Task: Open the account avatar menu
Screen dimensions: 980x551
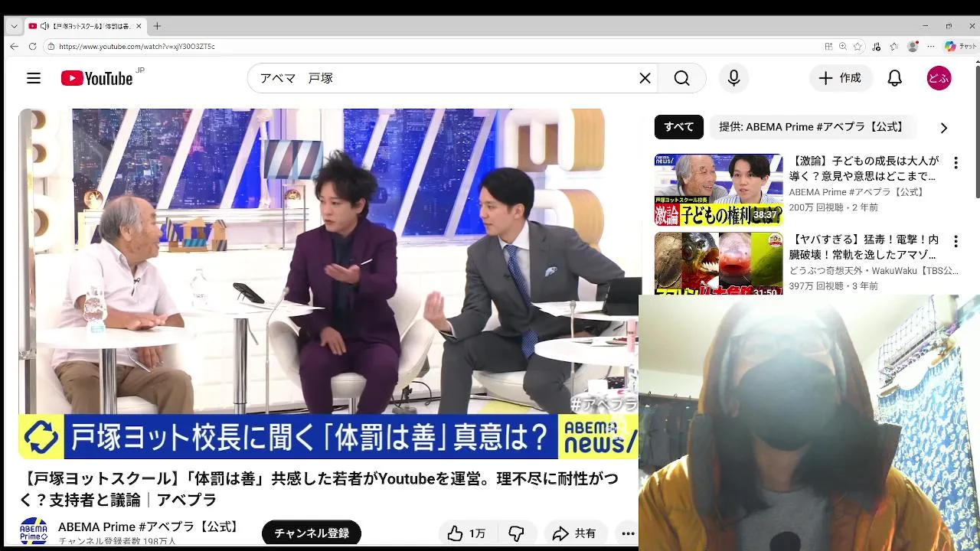Action: click(939, 78)
